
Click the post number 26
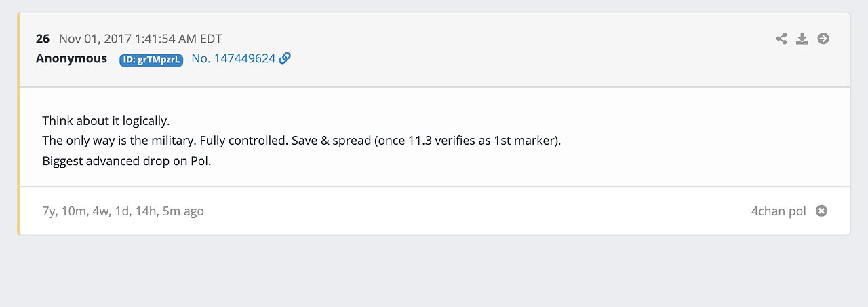pos(43,39)
